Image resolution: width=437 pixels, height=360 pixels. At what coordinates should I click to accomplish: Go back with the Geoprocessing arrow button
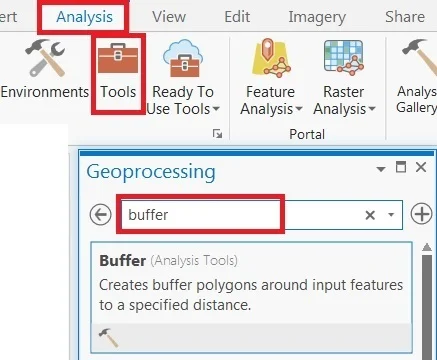coord(100,215)
